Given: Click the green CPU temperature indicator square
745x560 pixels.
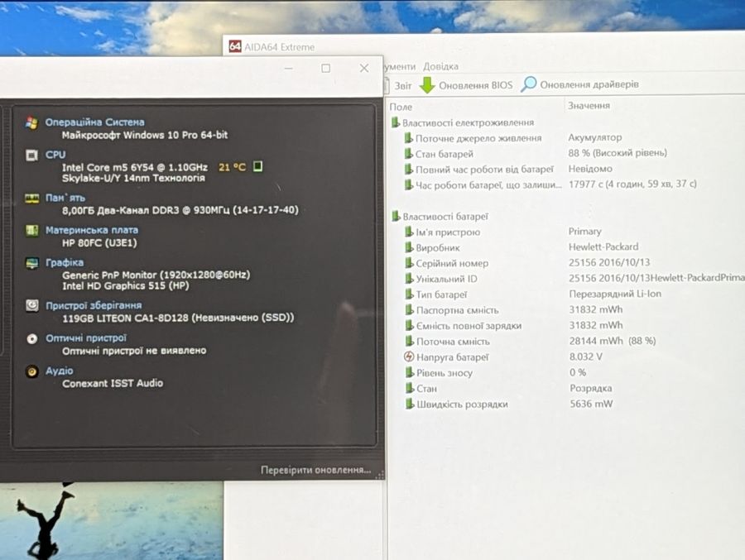Looking at the screenshot, I should click(257, 166).
